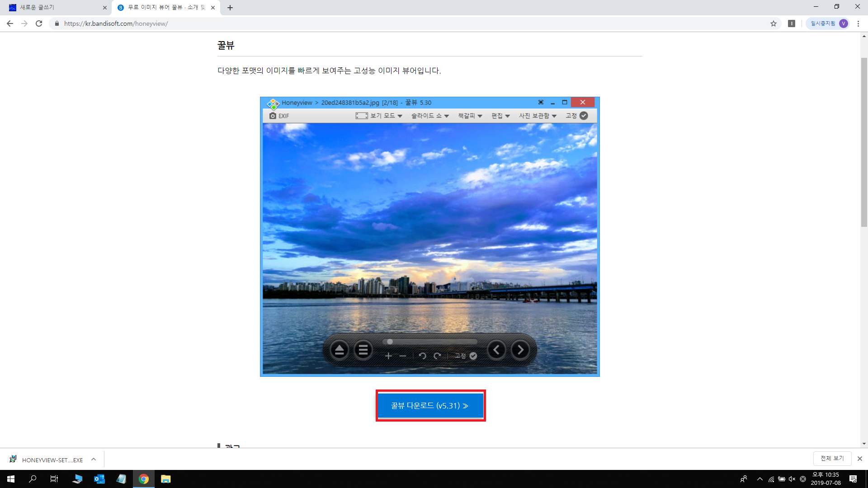Click the EXIF camera button in Honeyview
868x488 pixels.
(279, 116)
